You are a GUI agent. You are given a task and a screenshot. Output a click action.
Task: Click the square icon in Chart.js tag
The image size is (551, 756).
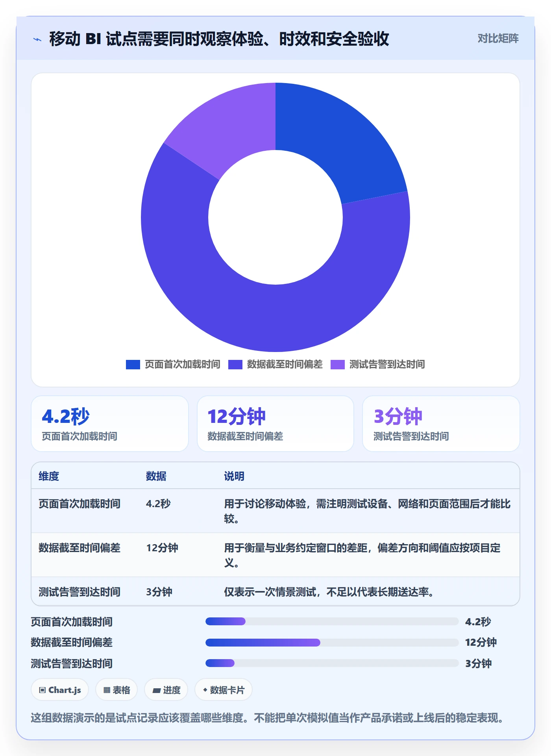point(43,690)
